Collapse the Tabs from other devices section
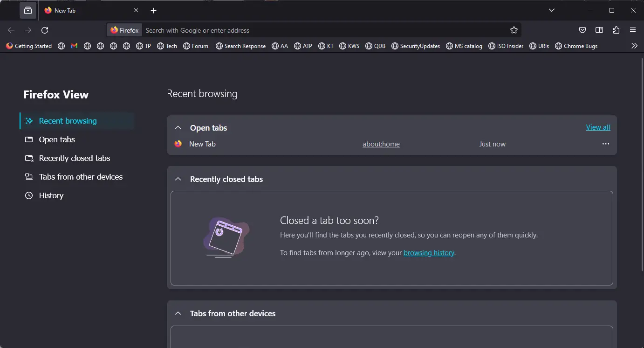 [x=178, y=313]
